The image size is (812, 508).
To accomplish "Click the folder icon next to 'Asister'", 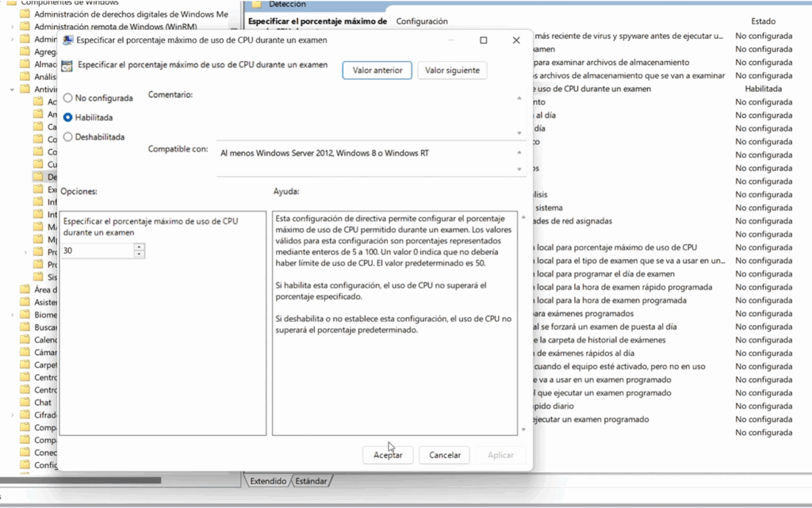I will pyautogui.click(x=25, y=302).
